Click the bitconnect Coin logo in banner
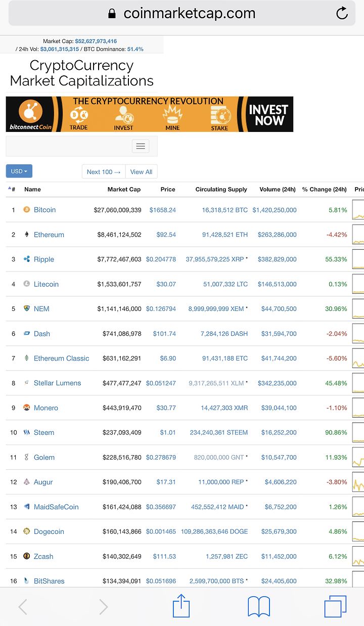The width and height of the screenshot is (364, 626). [31, 115]
